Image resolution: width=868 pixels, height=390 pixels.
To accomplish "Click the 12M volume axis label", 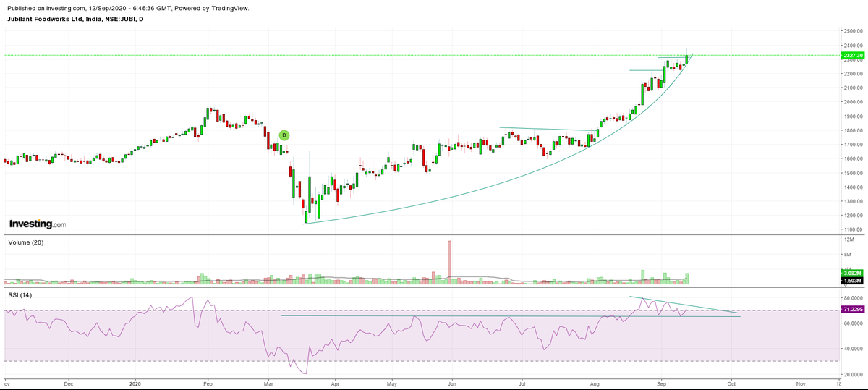I will click(850, 239).
